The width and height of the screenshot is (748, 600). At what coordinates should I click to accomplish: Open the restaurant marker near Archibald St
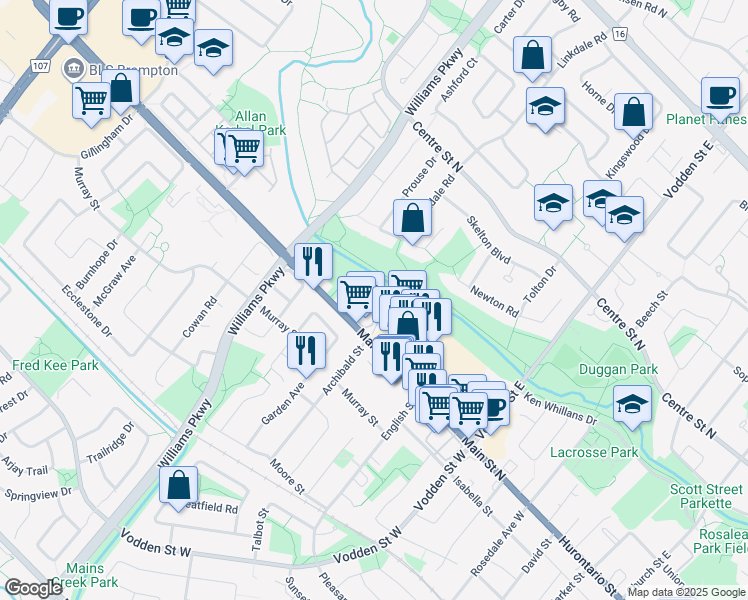click(306, 350)
